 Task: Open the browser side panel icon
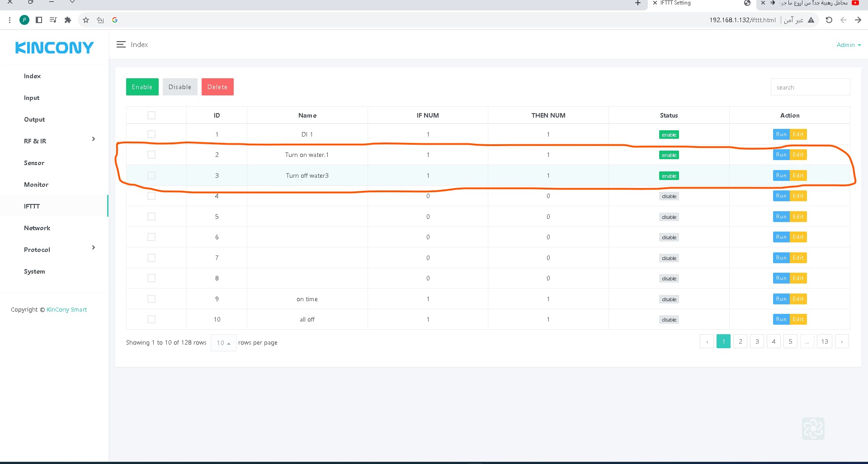[39, 20]
